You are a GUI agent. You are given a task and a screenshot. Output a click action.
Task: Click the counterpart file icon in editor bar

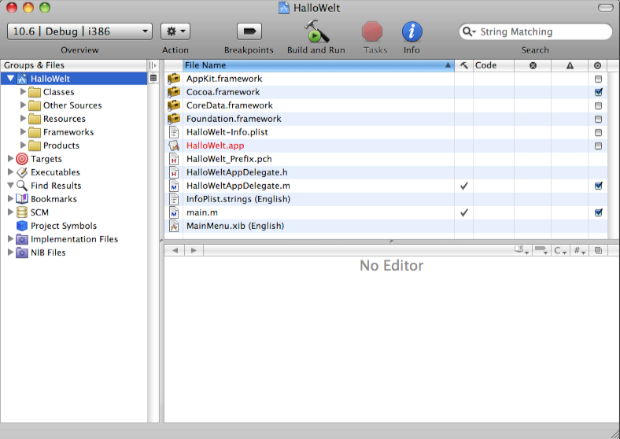[598, 250]
